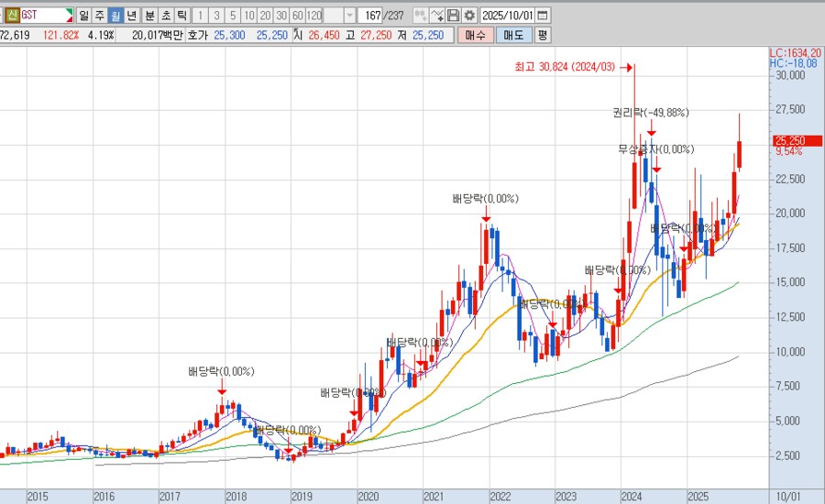825x504 pixels.
Task: Open the interval dropdown arrow after 120
Action: pyautogui.click(x=349, y=16)
